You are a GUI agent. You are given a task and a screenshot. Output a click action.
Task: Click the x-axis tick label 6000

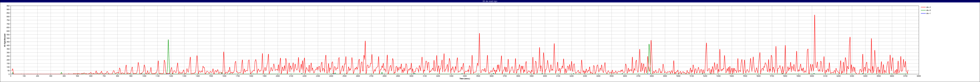click(812, 76)
